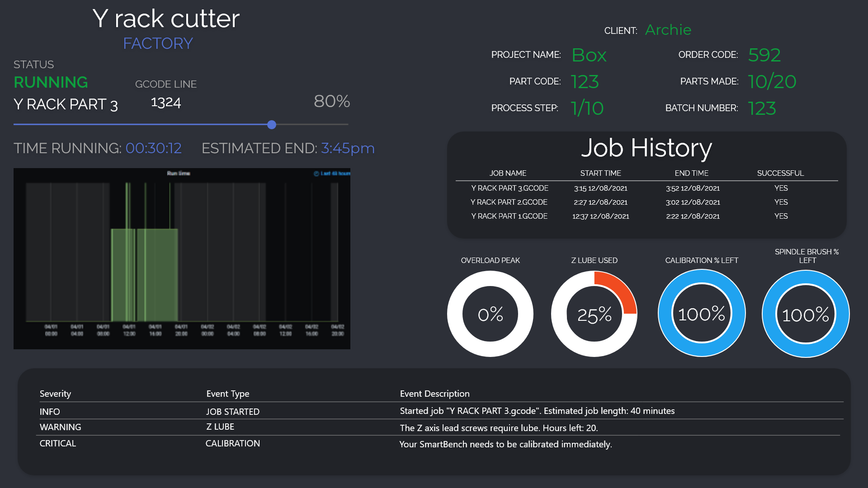Screen dimensions: 868x488
Task: Toggle the success flag on Y RACK PART 1
Action: (x=781, y=216)
